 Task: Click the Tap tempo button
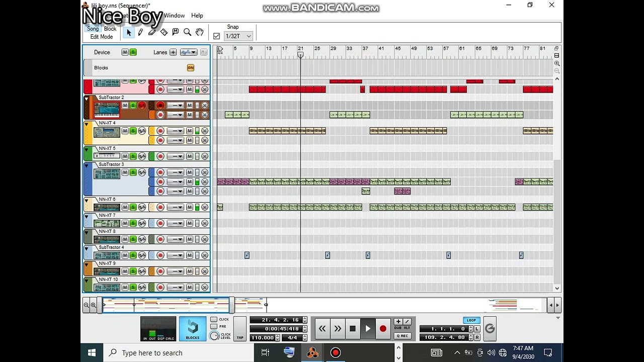[240, 329]
